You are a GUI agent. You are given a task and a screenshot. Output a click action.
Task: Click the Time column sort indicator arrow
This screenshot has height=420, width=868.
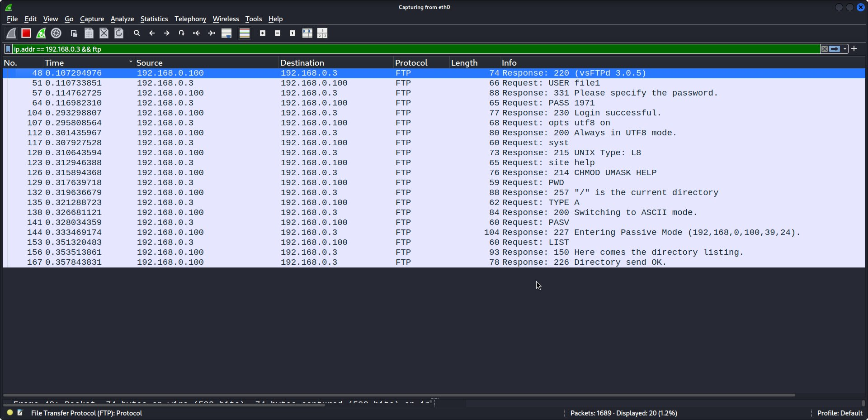(x=131, y=62)
